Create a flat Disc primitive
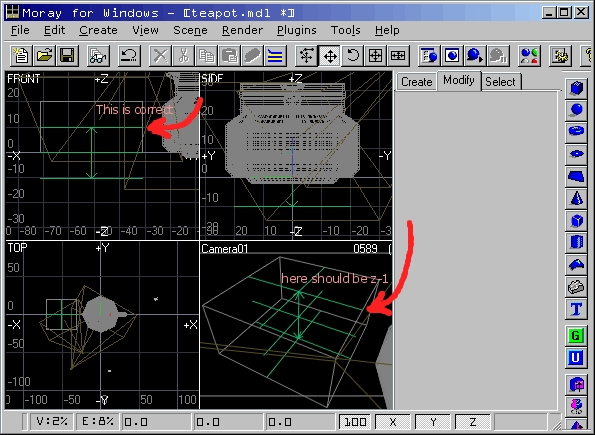Screen dimensions: 595x435 (576, 154)
